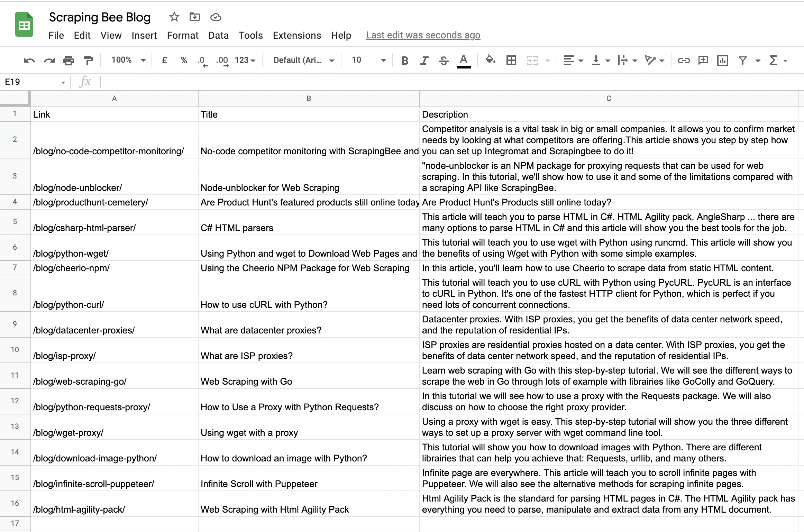Image resolution: width=804 pixels, height=532 pixels.
Task: Select the paint format tool
Action: [x=89, y=60]
